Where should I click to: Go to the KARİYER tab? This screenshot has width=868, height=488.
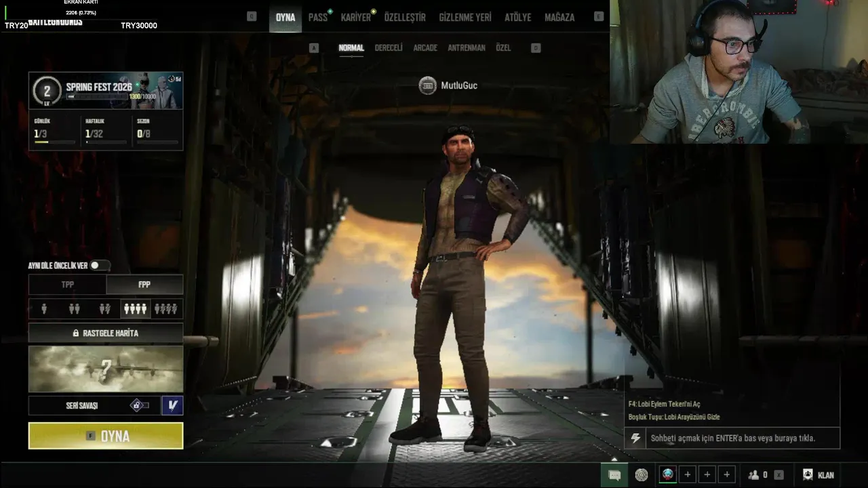click(356, 17)
